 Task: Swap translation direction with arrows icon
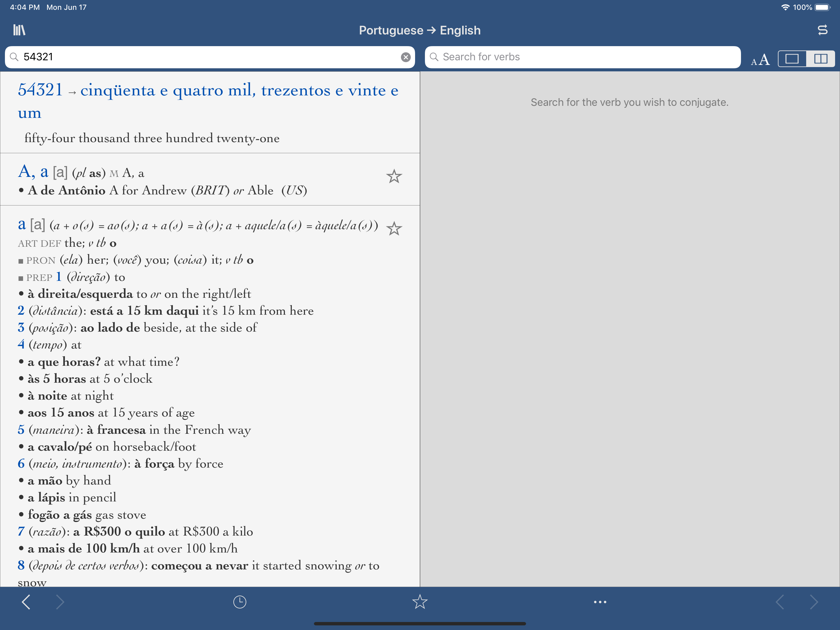click(822, 30)
